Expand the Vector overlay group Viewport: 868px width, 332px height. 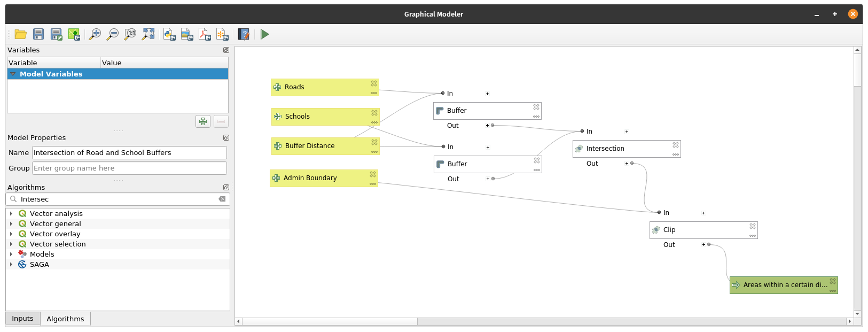pyautogui.click(x=11, y=234)
